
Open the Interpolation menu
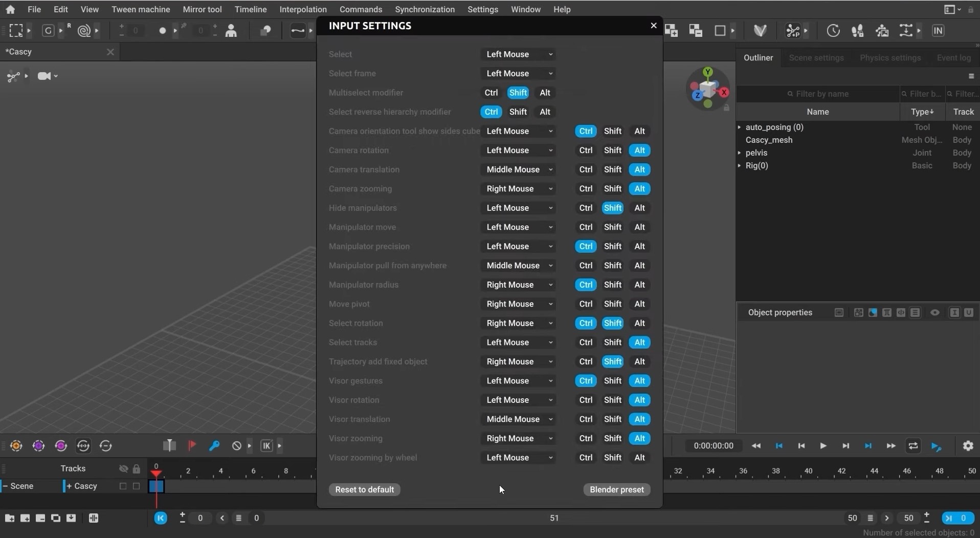coord(303,9)
